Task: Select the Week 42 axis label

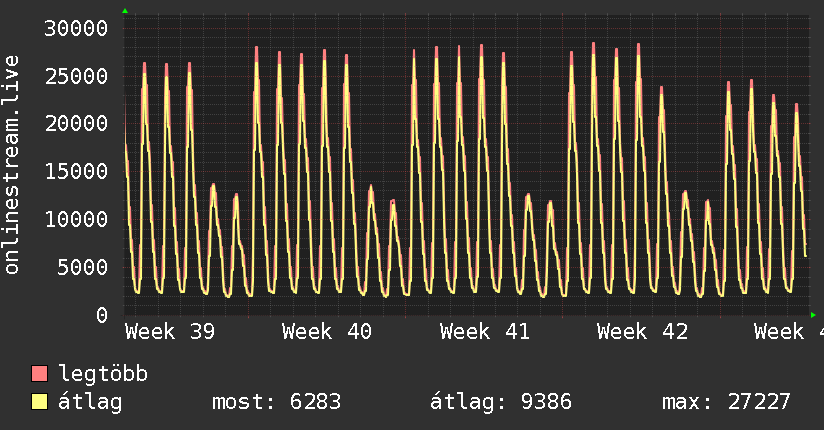Action: click(x=642, y=332)
